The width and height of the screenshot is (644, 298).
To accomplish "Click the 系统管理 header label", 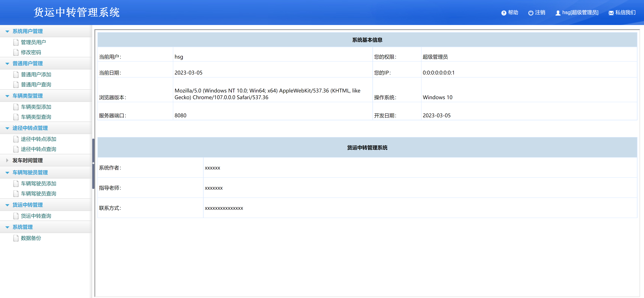I will click(x=22, y=227).
